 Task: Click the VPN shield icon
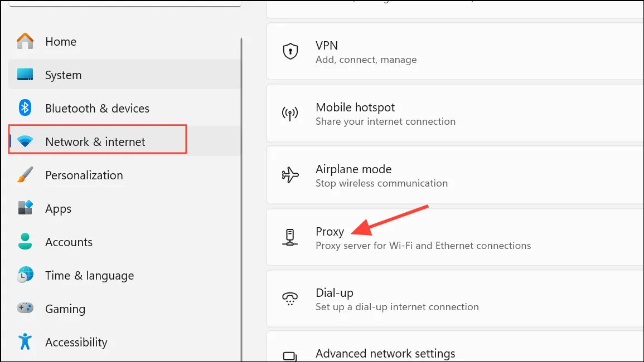tap(290, 51)
